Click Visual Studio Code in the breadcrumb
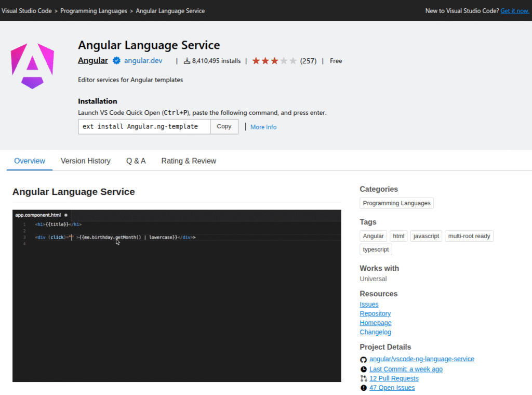The height and width of the screenshot is (395, 532). click(x=27, y=11)
